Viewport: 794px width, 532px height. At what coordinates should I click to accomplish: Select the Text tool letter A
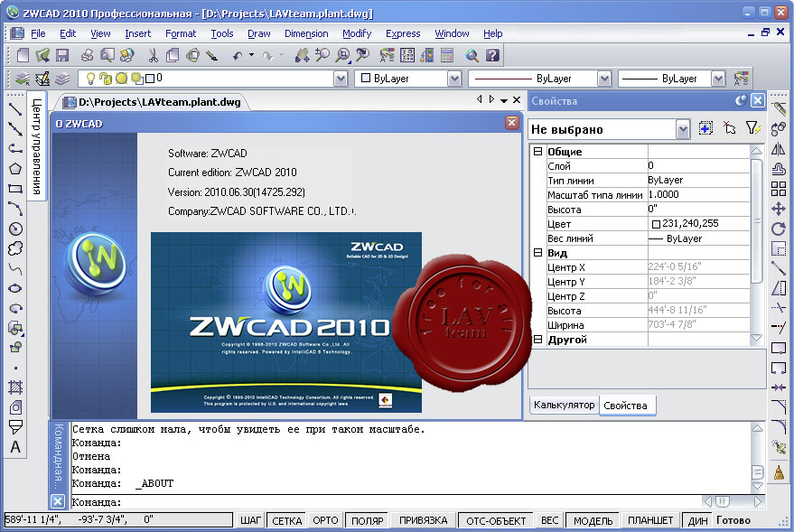pyautogui.click(x=15, y=447)
